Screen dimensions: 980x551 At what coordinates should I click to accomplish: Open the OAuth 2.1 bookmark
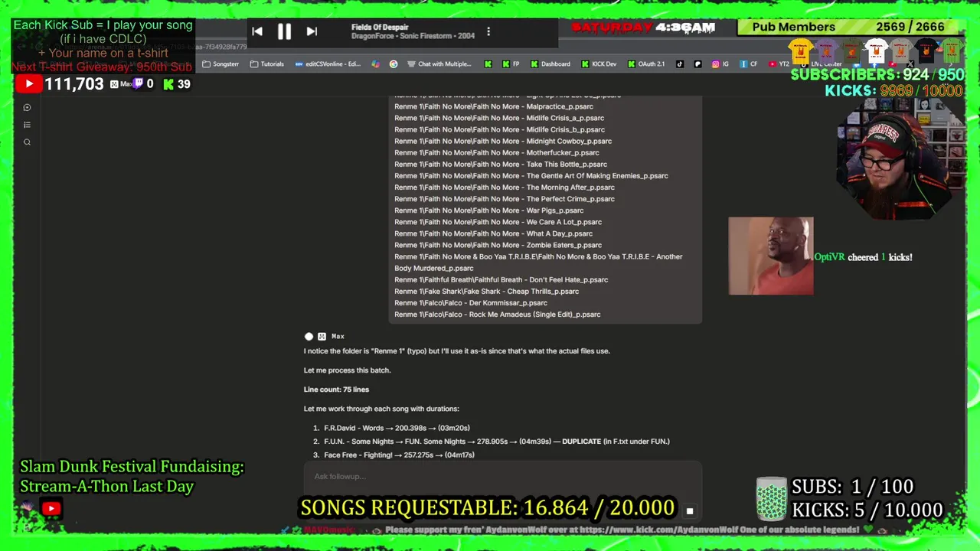tap(645, 64)
